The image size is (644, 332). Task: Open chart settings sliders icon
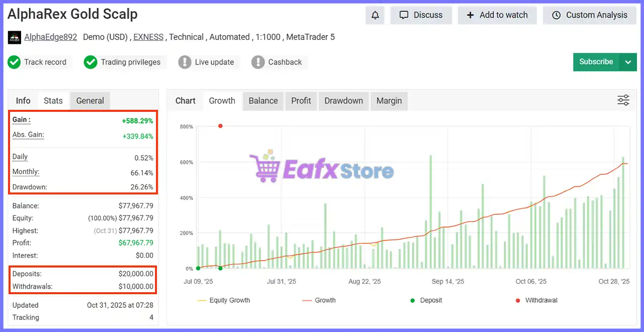pos(623,100)
